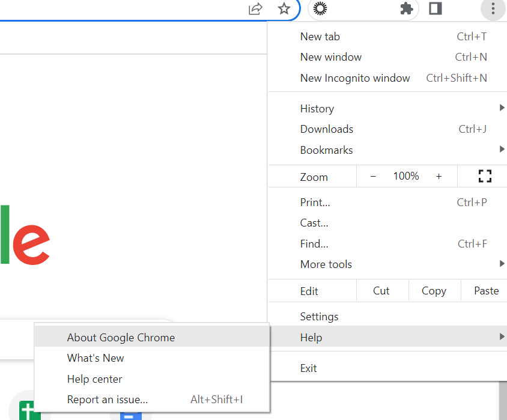Increase zoom with the plus button

(x=439, y=176)
